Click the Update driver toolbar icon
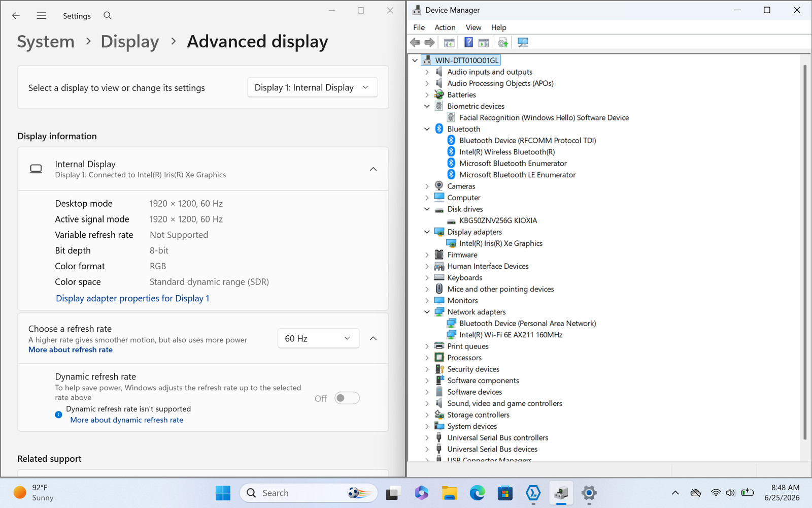Screen dimensions: 812x508 tap(503, 43)
